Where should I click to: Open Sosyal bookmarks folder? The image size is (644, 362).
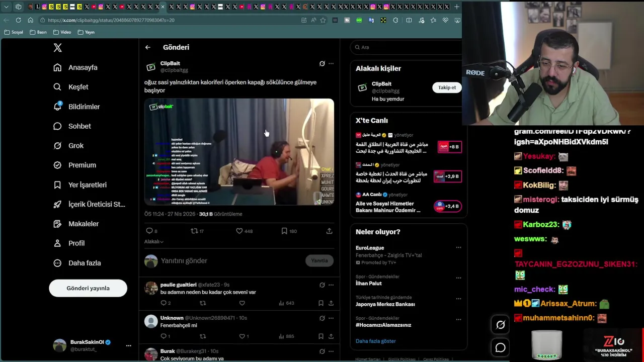[x=14, y=32]
